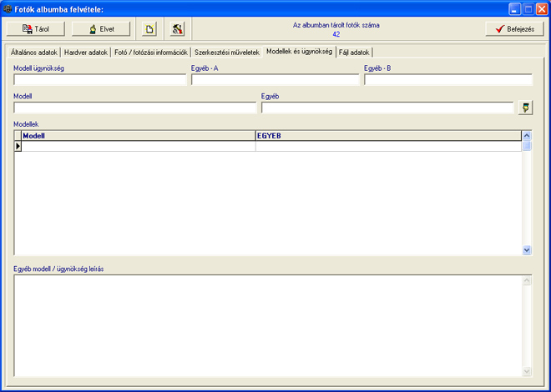Click the Egyéb field beside Modell

pos(387,108)
